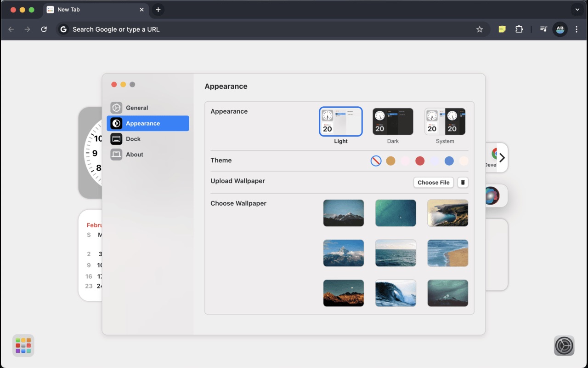Open the app grid launcher icon

point(23,345)
